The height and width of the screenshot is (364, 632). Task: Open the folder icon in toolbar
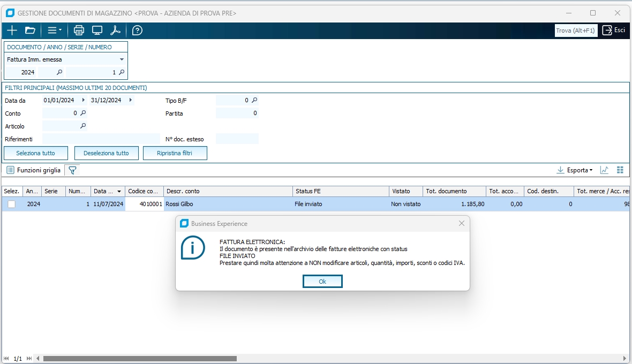[30, 31]
